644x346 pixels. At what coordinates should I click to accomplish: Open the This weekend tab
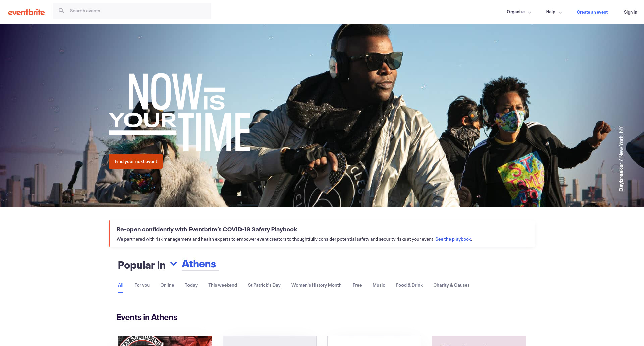click(223, 285)
